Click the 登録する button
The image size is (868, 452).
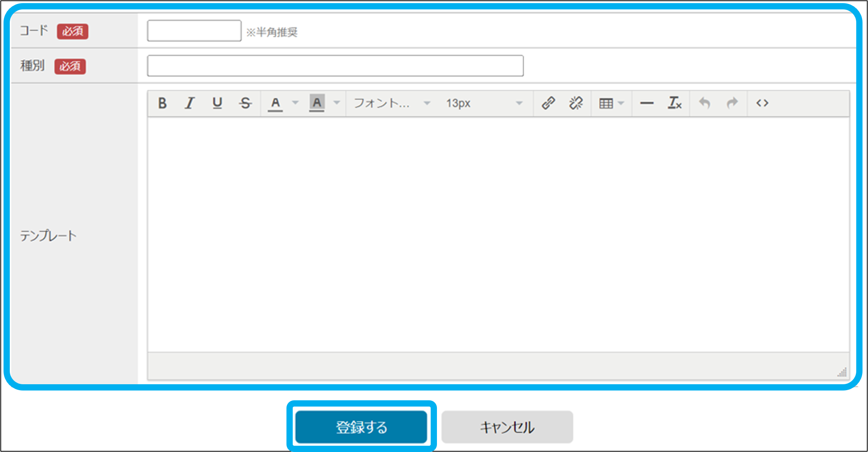pyautogui.click(x=361, y=427)
